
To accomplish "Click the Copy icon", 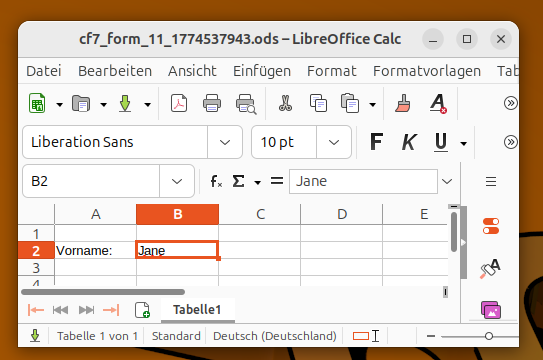I will (x=318, y=103).
